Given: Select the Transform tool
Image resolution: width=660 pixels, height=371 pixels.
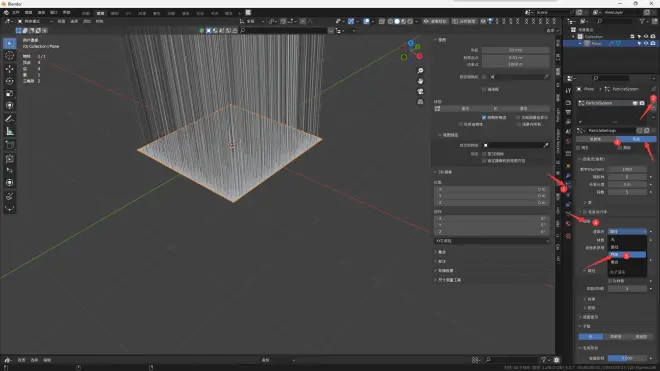Looking at the screenshot, I should 10,105.
